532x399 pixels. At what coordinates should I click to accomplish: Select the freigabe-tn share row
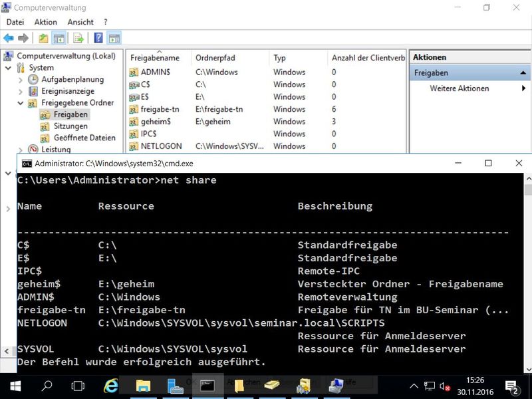160,109
